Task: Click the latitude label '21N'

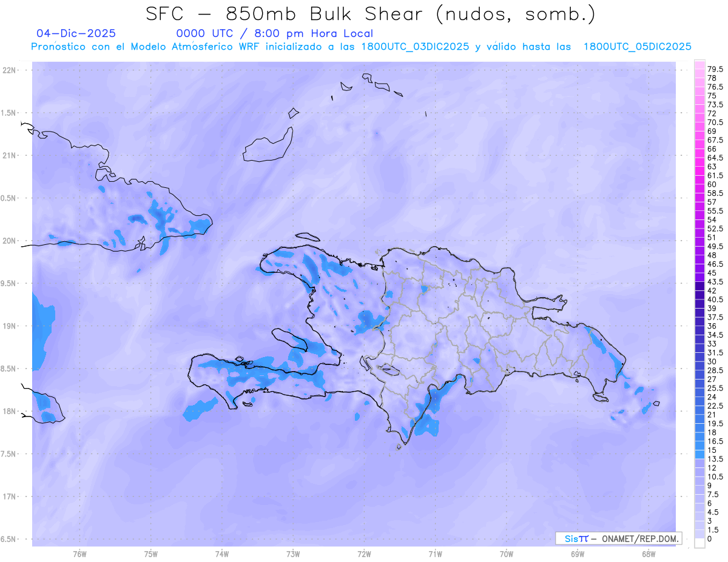Action: (x=10, y=156)
